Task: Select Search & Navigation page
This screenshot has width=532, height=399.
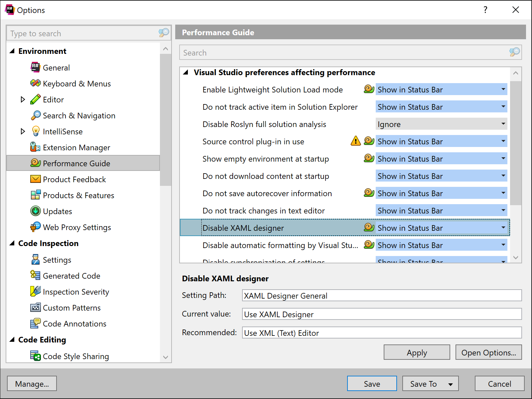Action: (x=79, y=116)
